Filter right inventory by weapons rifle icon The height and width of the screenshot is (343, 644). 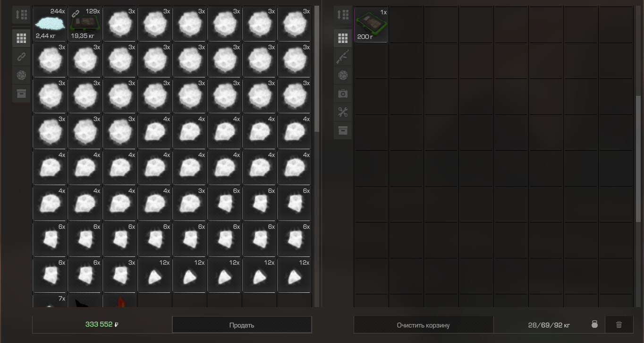tap(343, 57)
